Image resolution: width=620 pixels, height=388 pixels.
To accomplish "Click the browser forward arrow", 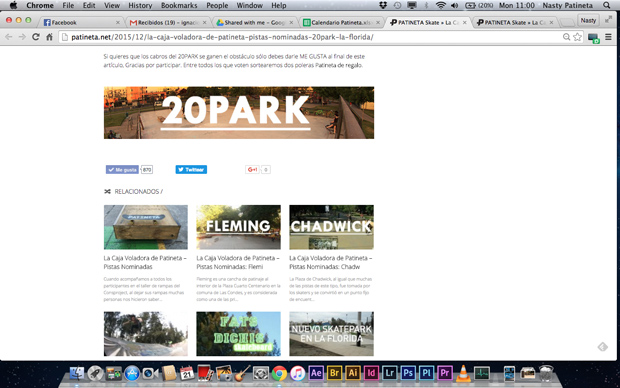I will coord(22,37).
